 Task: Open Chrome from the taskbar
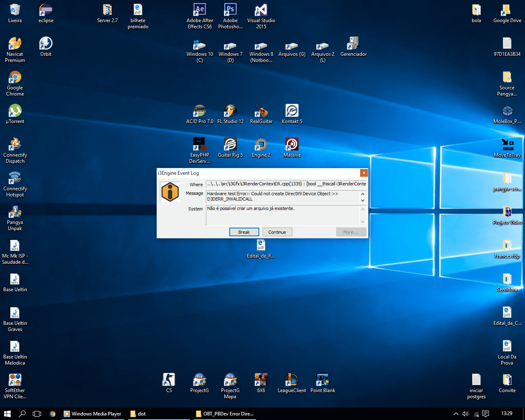(52, 413)
